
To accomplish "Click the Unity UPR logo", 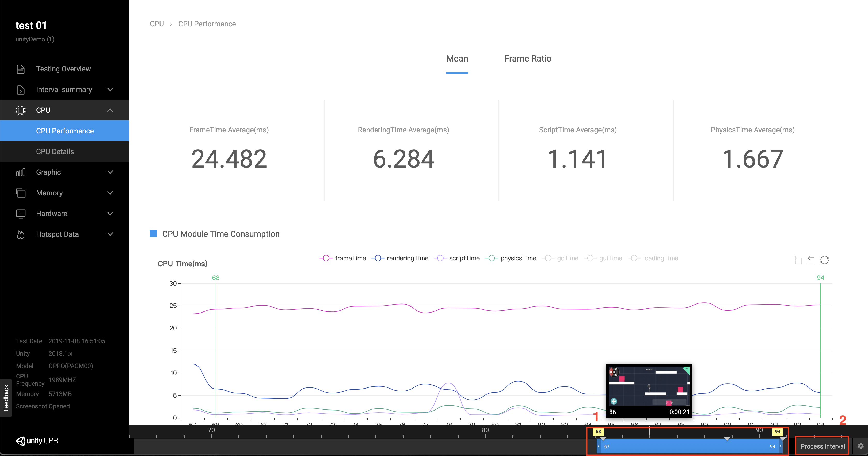I will click(x=37, y=441).
